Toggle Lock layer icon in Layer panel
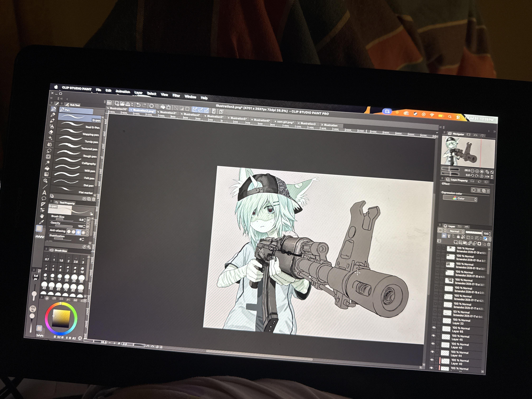 pos(458,237)
